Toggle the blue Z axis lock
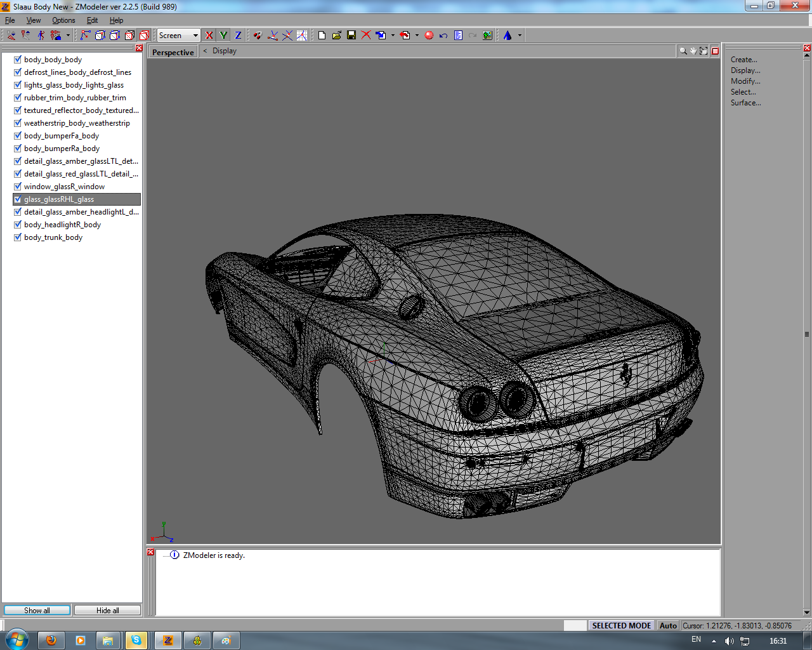812x650 pixels. point(238,36)
